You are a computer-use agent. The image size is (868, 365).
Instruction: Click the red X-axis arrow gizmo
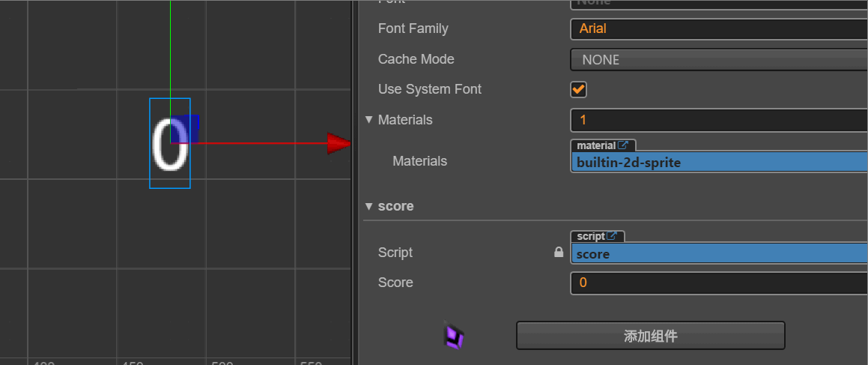coord(339,142)
